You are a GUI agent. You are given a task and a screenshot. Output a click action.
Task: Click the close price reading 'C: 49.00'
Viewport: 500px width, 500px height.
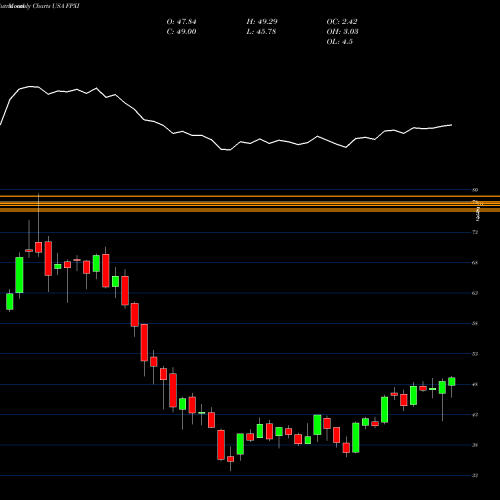tap(181, 32)
